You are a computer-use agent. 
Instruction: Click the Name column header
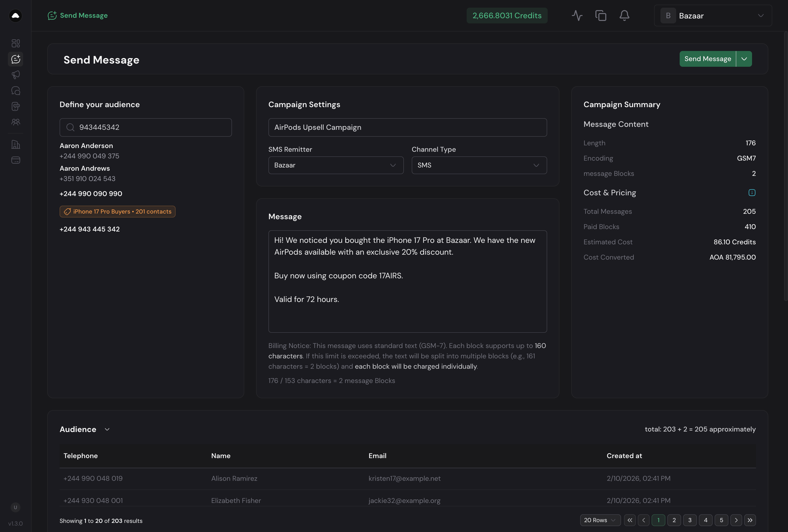click(x=221, y=456)
